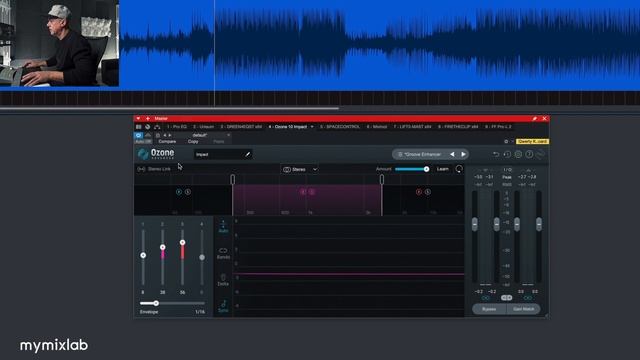Click the Learn button
640x360 pixels.
[442, 169]
